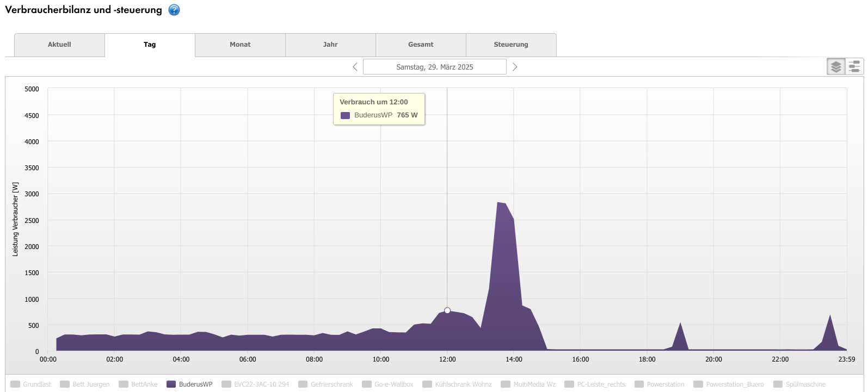Toggle MultiMedia Wz series in legend

528,384
